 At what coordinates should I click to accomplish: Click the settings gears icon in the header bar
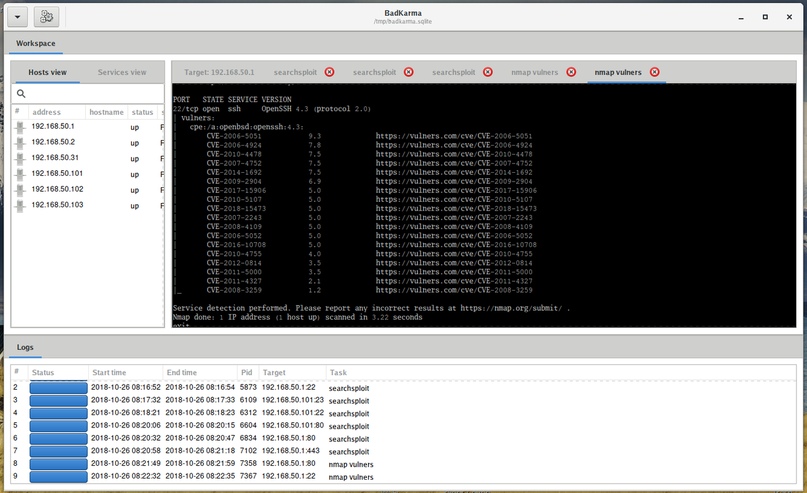[x=46, y=17]
